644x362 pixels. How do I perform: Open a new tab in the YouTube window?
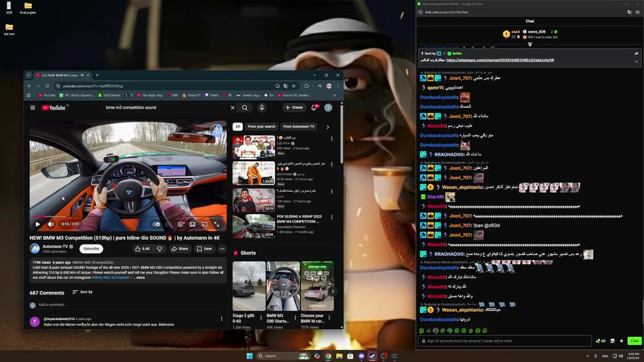tap(97, 75)
